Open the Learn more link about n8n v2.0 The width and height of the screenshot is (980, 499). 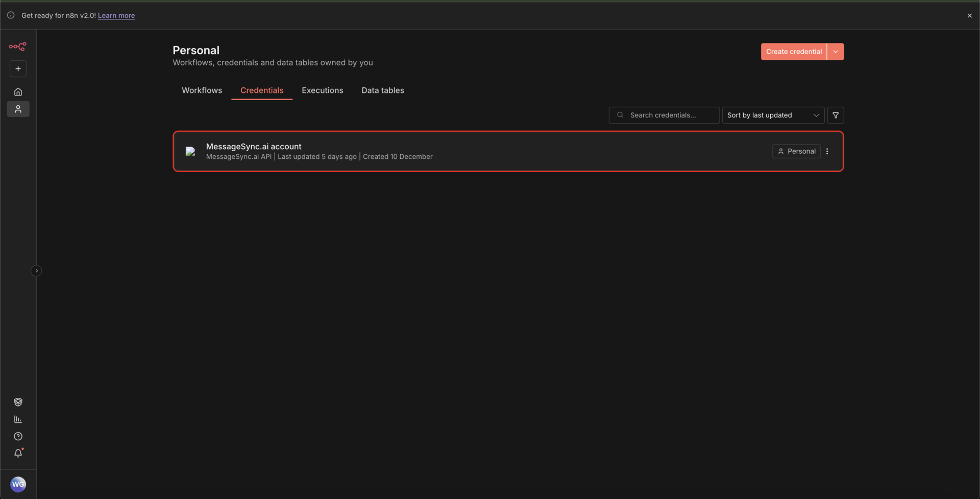click(116, 15)
